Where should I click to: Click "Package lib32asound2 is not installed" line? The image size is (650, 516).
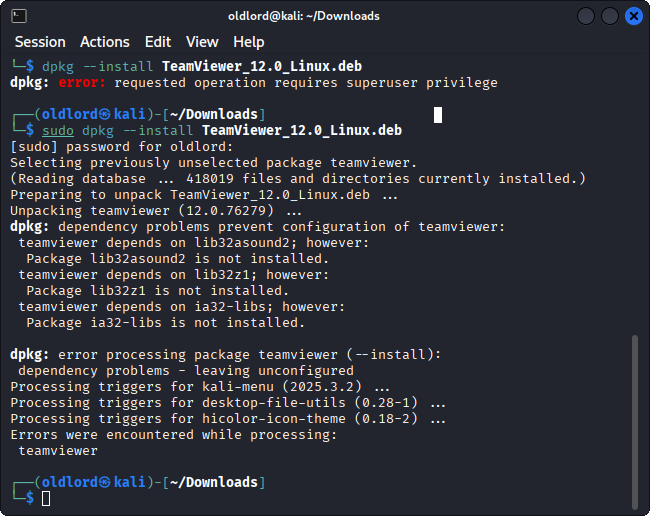click(x=165, y=259)
